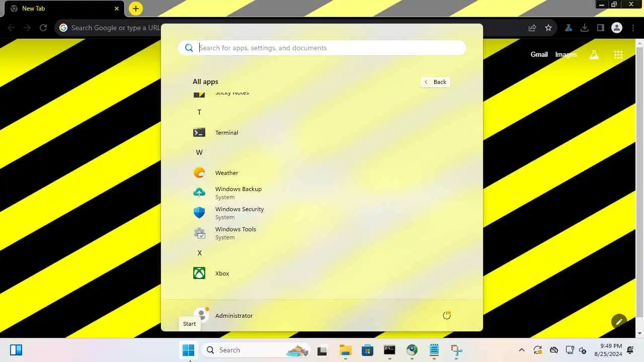Screen dimensions: 644x362
Task: Focus the Start menu search box
Action: tap(322, 48)
